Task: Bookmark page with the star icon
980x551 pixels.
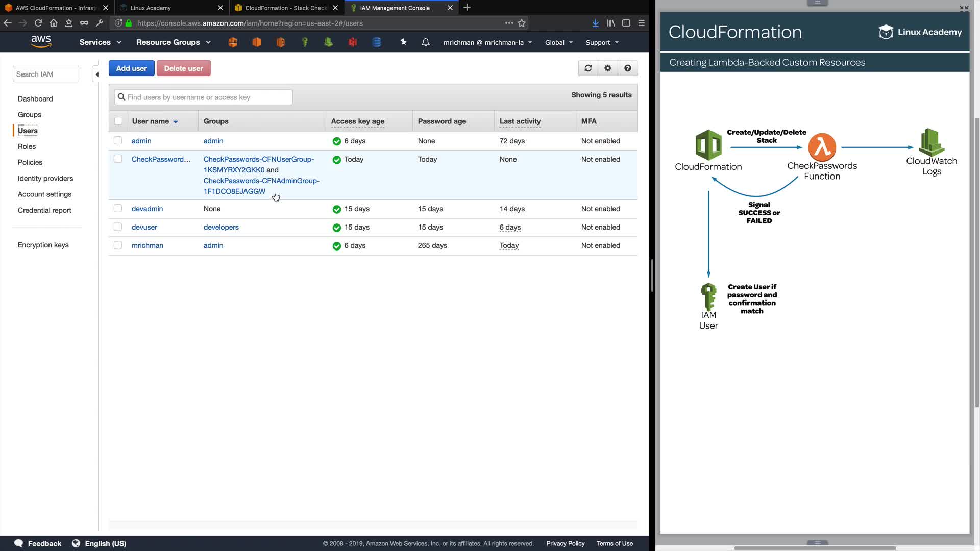Action: (522, 23)
